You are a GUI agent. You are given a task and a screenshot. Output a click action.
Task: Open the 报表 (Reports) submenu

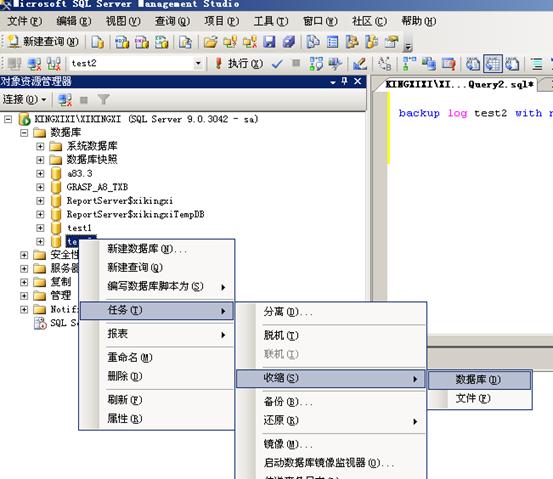click(x=157, y=334)
